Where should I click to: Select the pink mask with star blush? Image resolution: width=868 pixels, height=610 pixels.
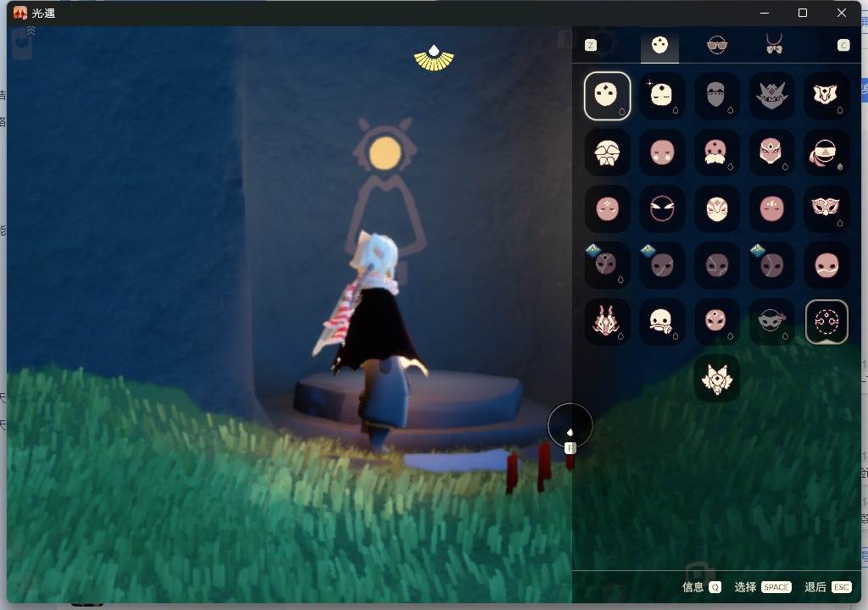(x=662, y=152)
